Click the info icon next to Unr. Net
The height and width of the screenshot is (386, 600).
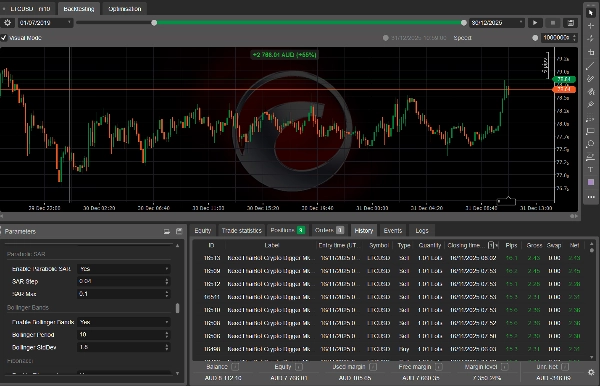pos(565,367)
